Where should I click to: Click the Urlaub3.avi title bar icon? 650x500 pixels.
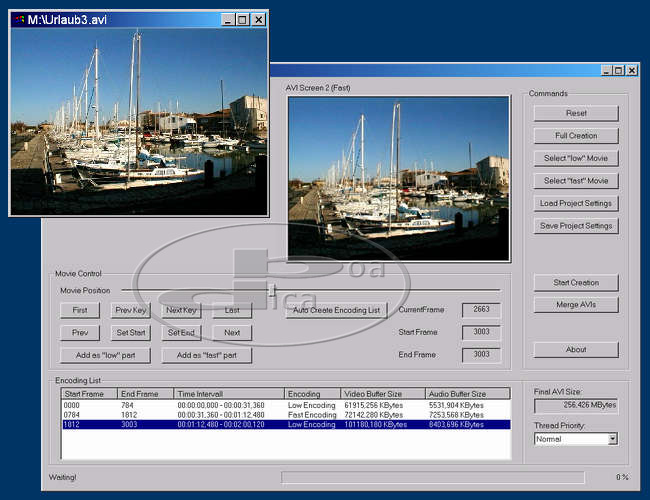(19, 19)
